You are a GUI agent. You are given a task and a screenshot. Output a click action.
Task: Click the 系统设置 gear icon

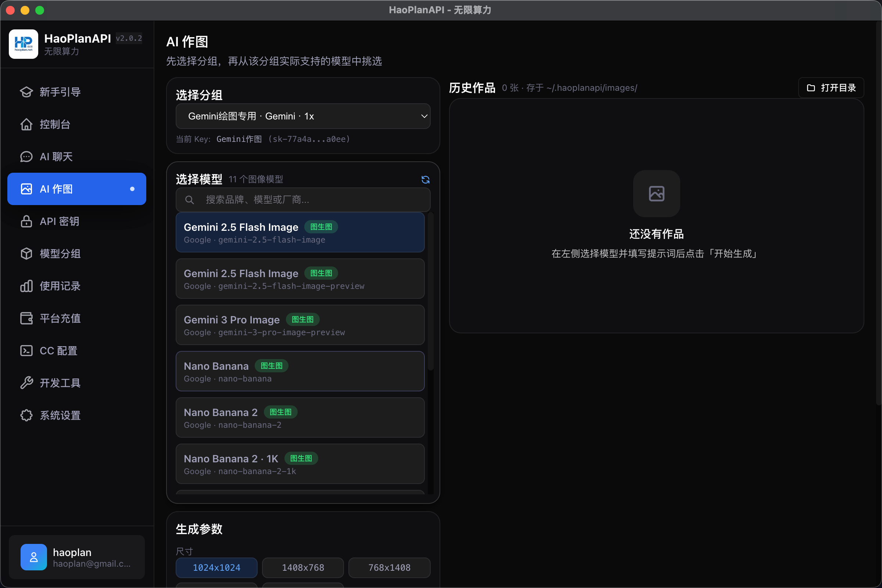[x=26, y=415]
